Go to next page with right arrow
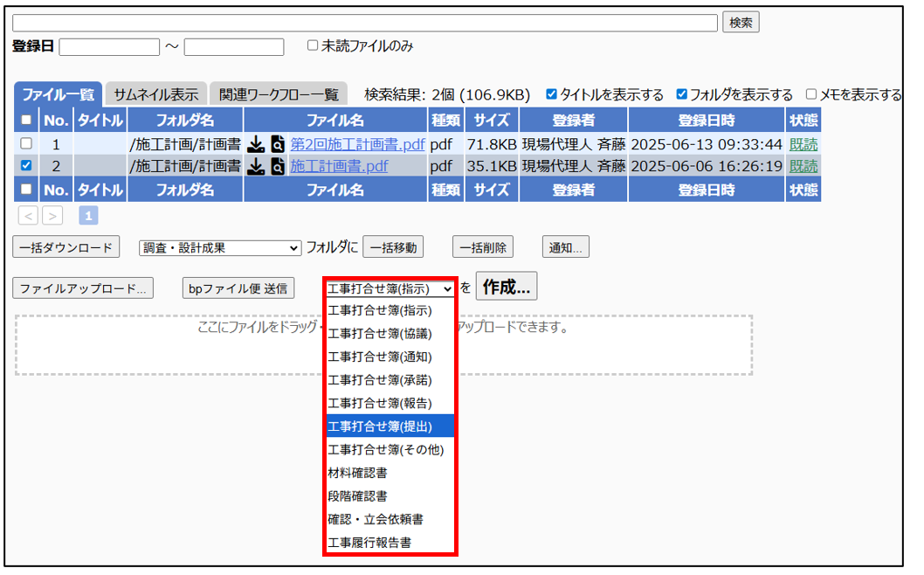The image size is (924, 575). (x=52, y=215)
